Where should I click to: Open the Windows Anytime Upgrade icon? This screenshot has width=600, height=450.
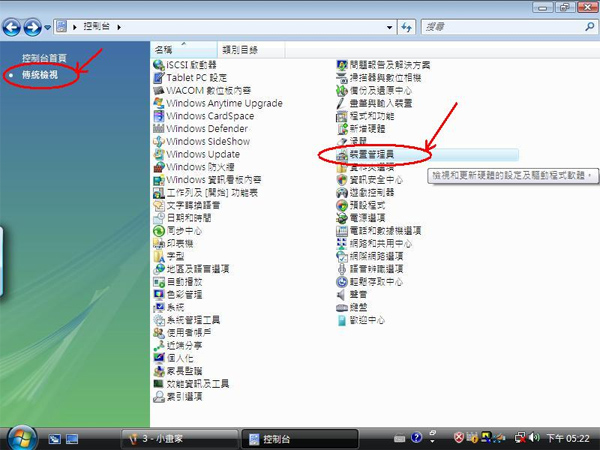(x=159, y=103)
